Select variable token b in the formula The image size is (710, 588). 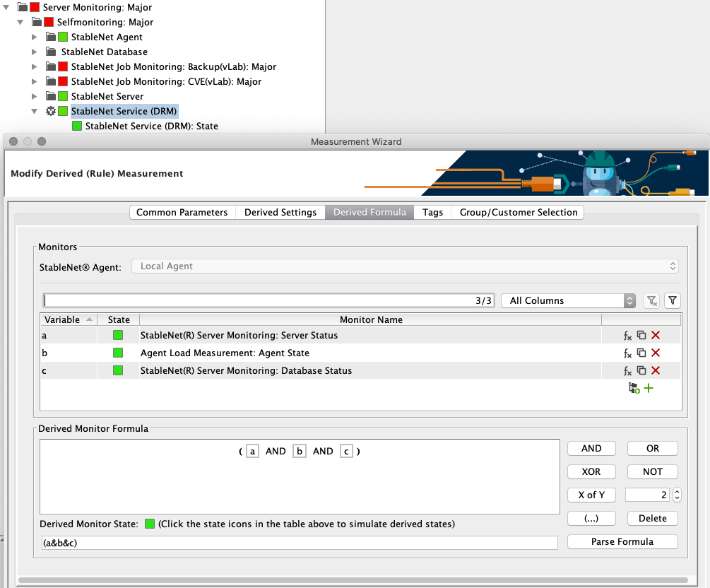click(x=300, y=451)
